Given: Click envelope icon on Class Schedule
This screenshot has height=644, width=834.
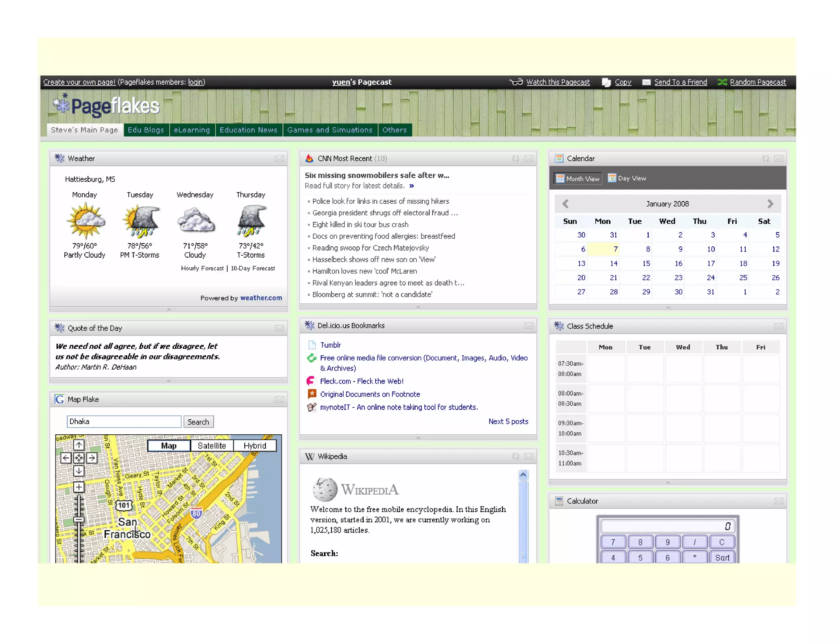Looking at the screenshot, I should tap(779, 326).
